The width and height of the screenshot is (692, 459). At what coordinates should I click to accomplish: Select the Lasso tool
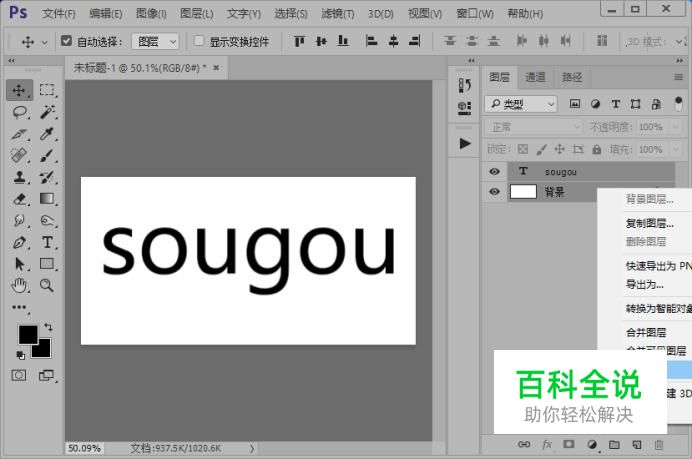(x=19, y=112)
